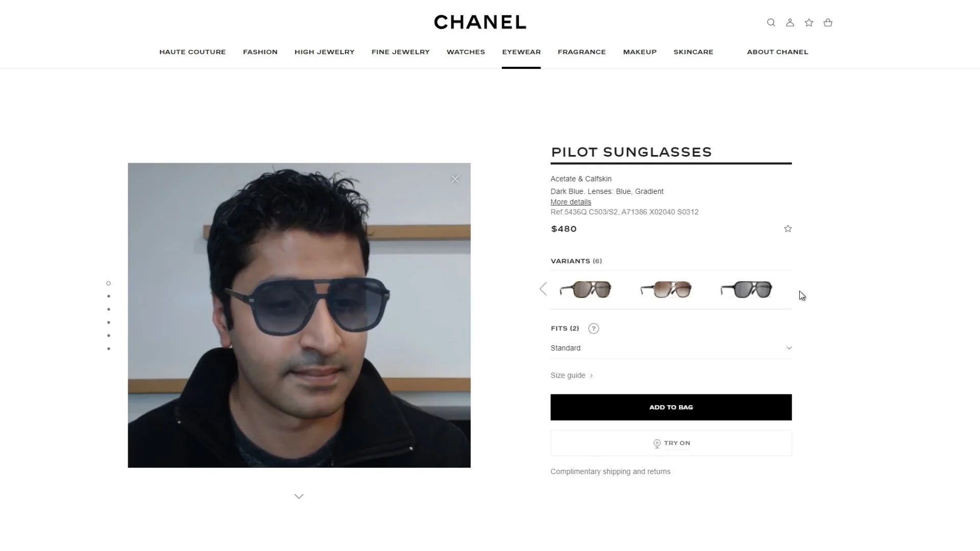Screen dimensions: 980x551
Task: Open the shopping bag icon
Action: [x=828, y=22]
